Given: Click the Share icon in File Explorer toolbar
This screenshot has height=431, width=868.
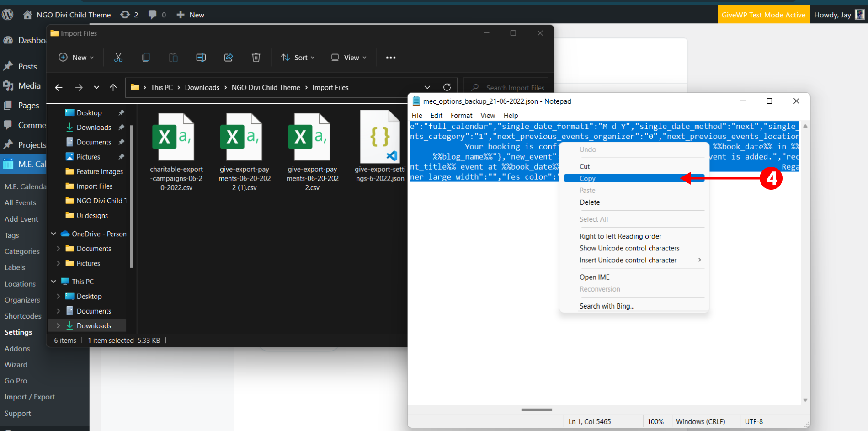Looking at the screenshot, I should (229, 58).
